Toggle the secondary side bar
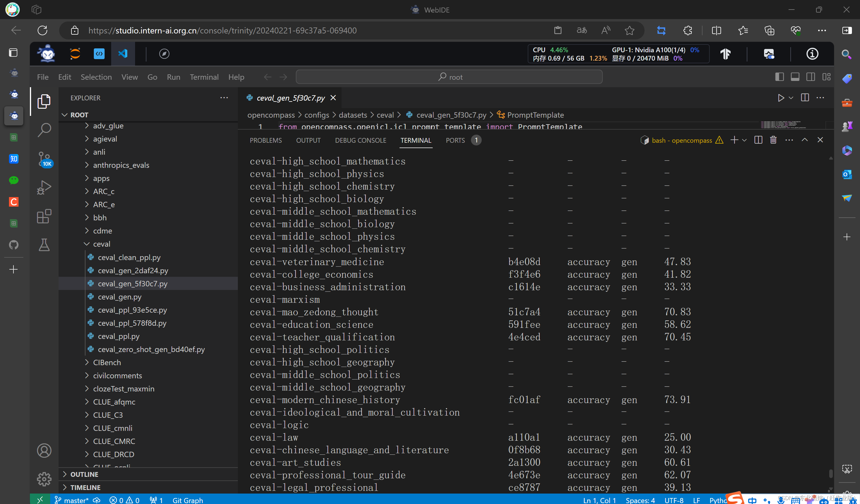The image size is (860, 504). pyautogui.click(x=810, y=77)
